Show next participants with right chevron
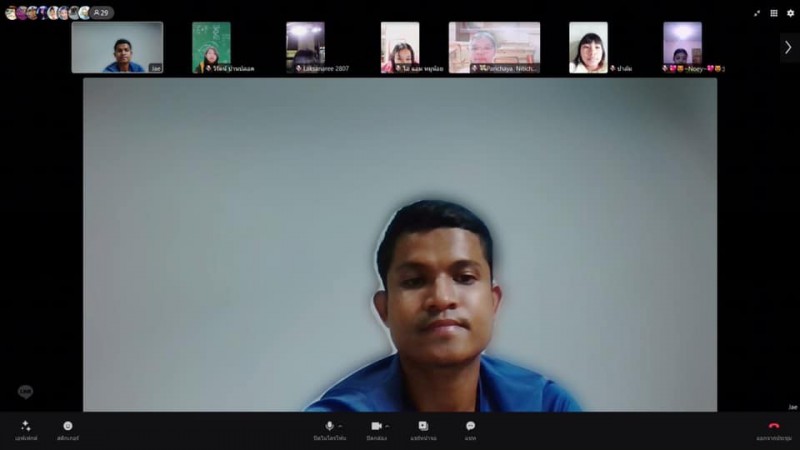The height and width of the screenshot is (450, 800). tap(787, 47)
